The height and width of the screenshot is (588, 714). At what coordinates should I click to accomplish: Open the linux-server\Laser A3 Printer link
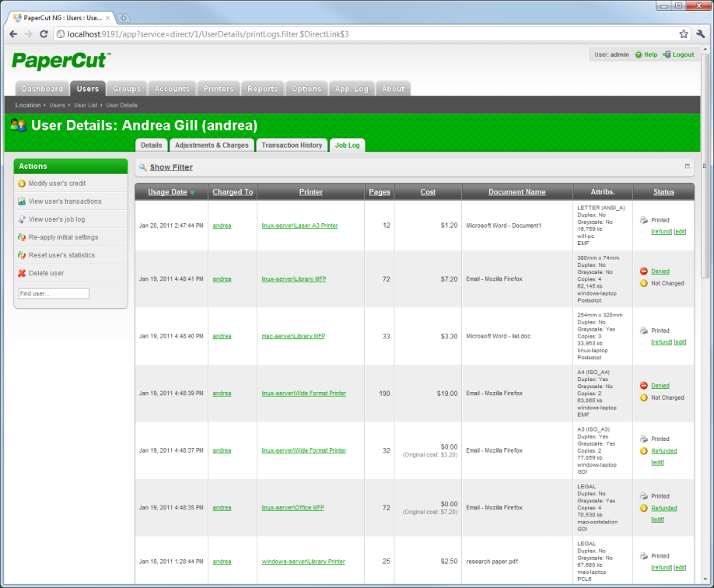[x=299, y=226]
